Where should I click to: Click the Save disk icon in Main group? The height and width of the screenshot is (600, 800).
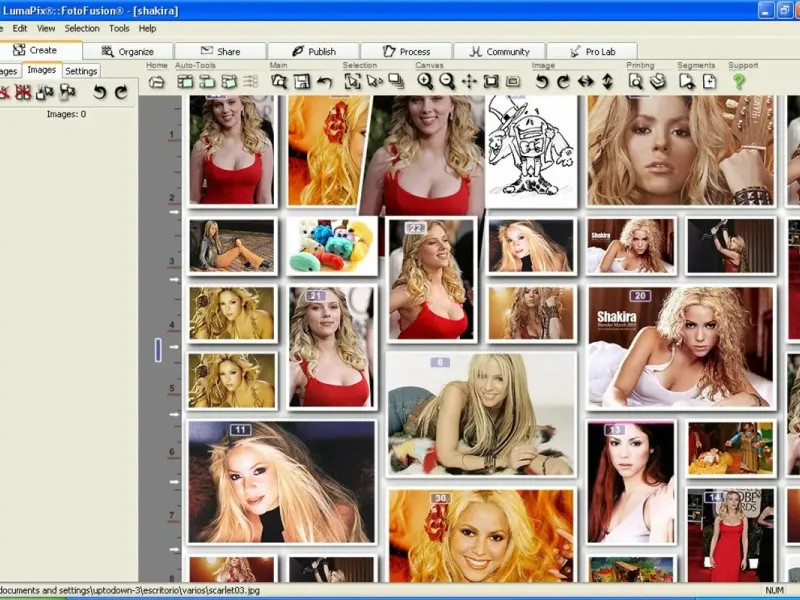tap(301, 82)
